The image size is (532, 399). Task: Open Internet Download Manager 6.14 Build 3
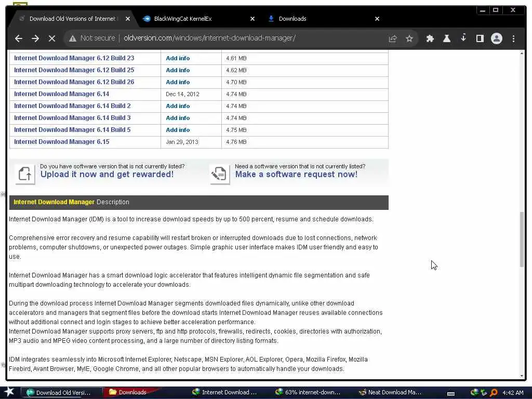[x=72, y=118]
